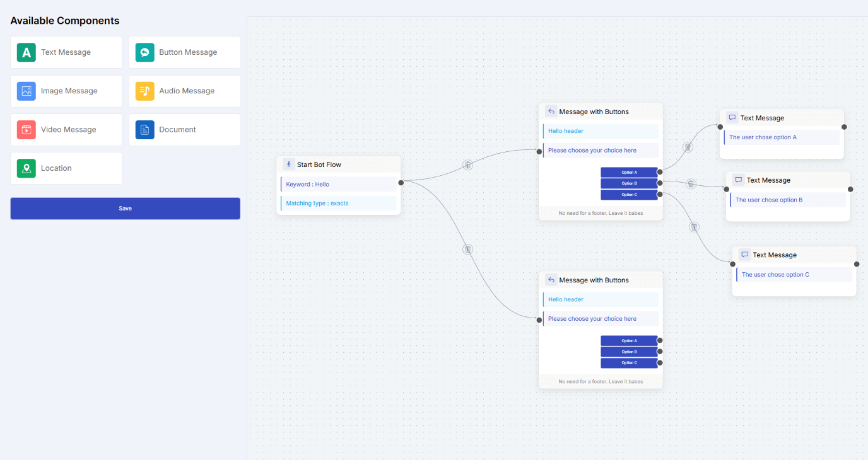Screen dimensions: 868x460
Task: Click the green Location pin icon
Action: [x=26, y=168]
